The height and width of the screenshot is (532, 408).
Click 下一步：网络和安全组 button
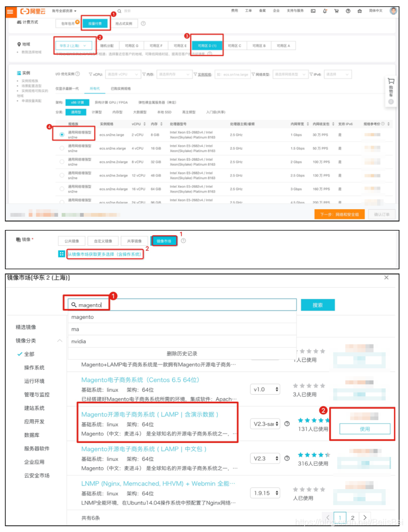point(339,215)
